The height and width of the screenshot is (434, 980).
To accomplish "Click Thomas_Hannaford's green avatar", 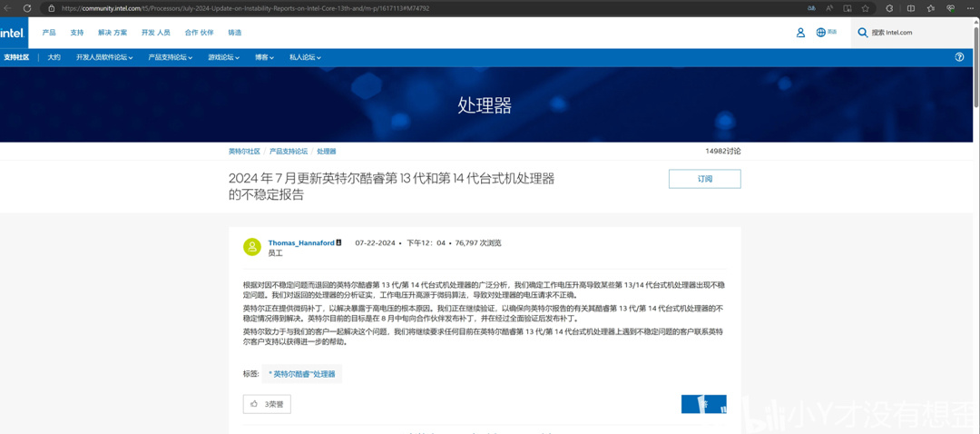I will coord(252,247).
